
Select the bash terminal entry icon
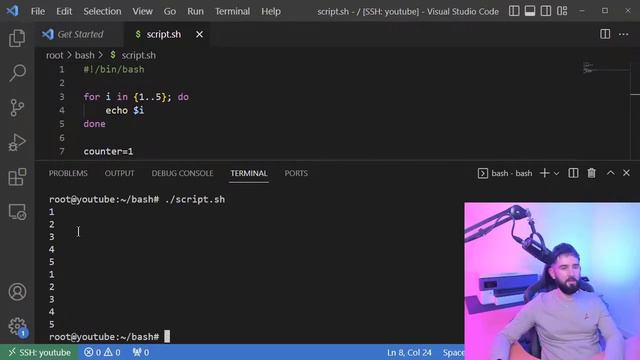click(482, 173)
